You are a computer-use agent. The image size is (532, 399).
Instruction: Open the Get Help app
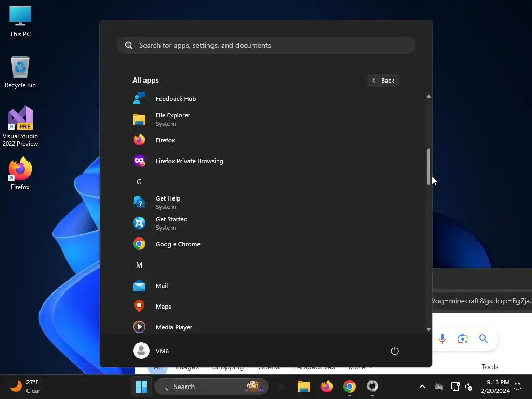[x=265, y=203]
